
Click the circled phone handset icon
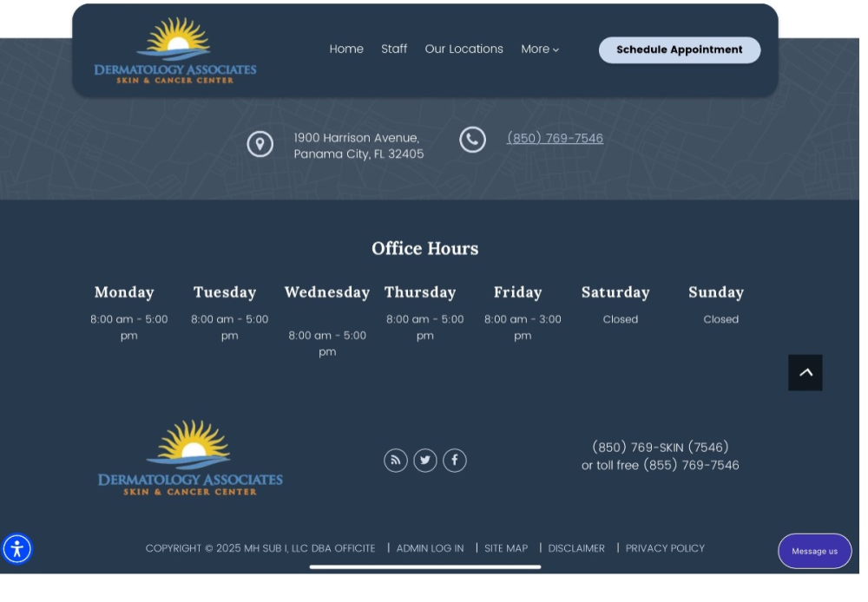coord(472,140)
